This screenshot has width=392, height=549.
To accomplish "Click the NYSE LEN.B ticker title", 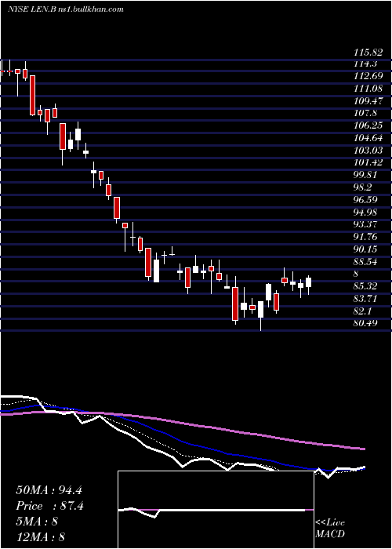I will coord(31,9).
